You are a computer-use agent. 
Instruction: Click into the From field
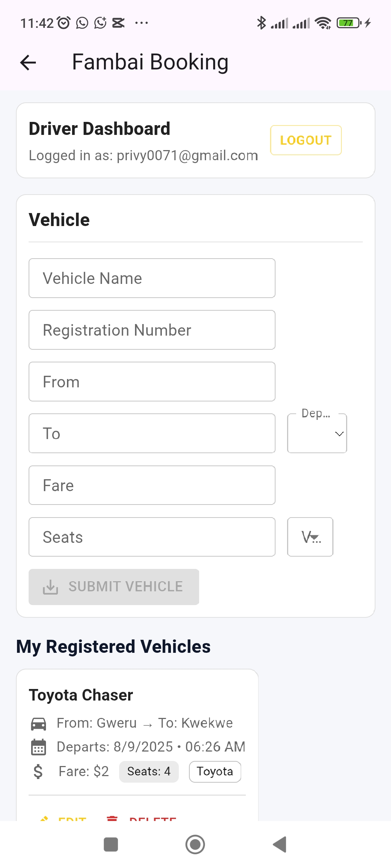click(152, 382)
